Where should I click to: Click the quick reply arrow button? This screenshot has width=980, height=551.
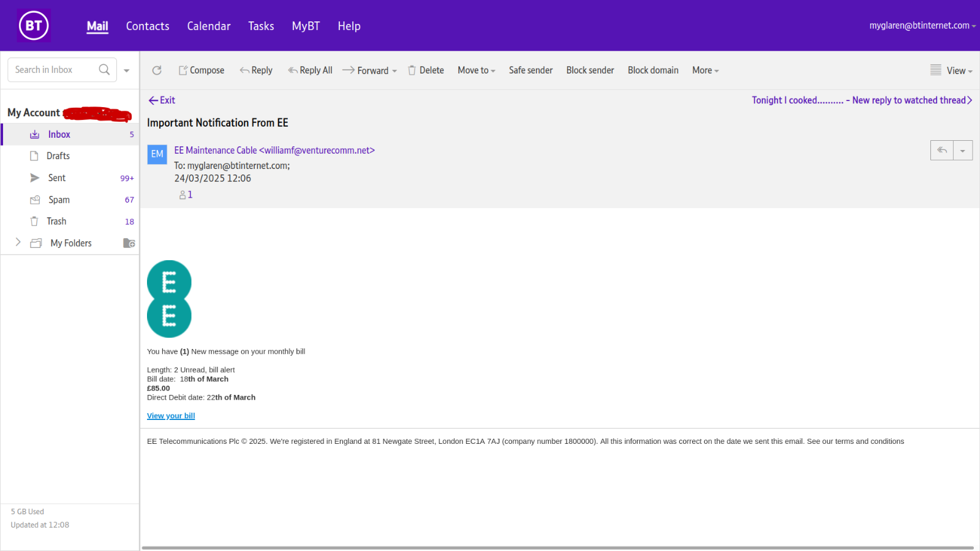click(x=942, y=150)
